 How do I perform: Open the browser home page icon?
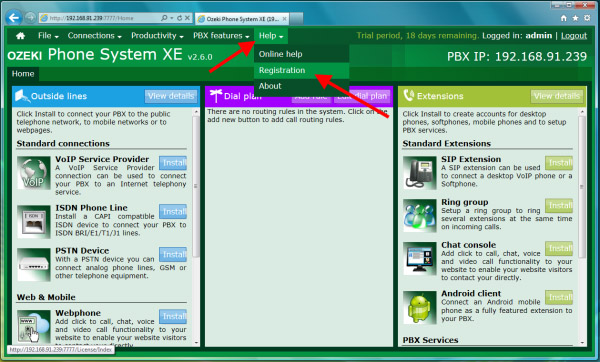tap(563, 18)
